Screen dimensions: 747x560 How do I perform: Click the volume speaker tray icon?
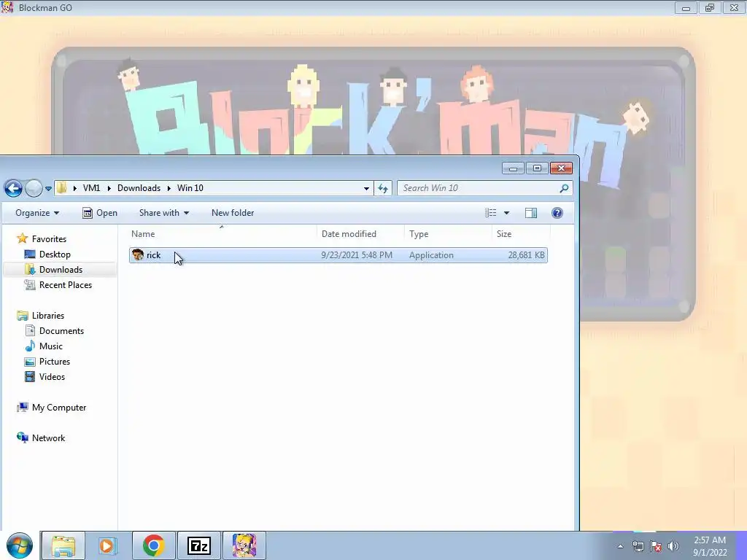(x=673, y=546)
